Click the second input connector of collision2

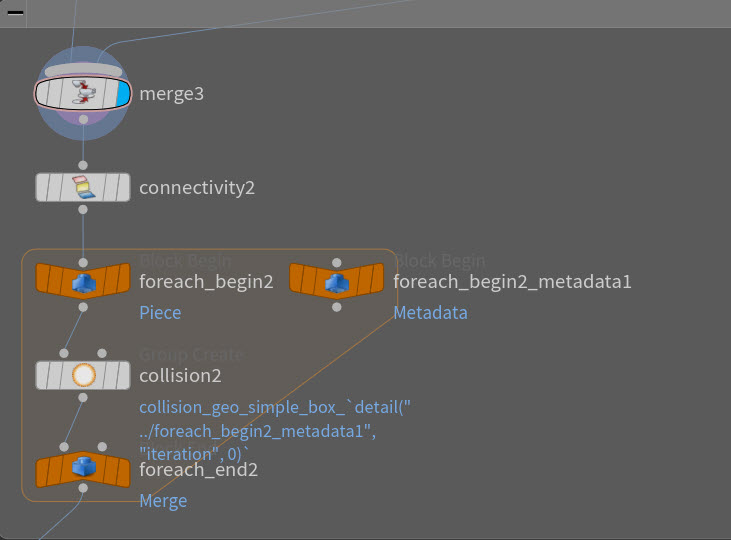pyautogui.click(x=102, y=353)
